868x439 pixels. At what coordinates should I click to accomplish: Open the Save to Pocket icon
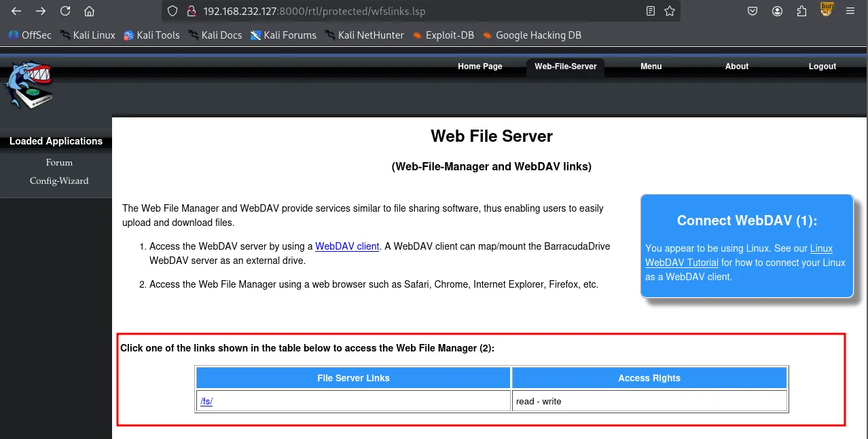(753, 11)
